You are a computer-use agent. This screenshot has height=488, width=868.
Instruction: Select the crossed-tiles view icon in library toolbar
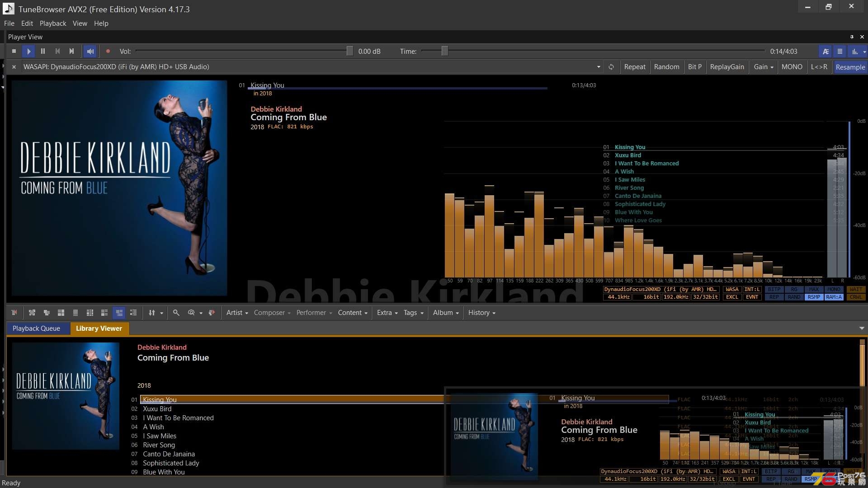pos(32,313)
